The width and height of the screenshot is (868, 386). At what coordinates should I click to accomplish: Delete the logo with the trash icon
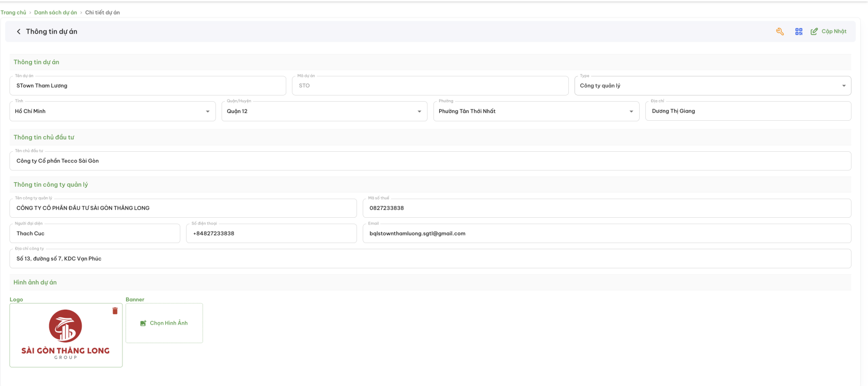click(115, 311)
